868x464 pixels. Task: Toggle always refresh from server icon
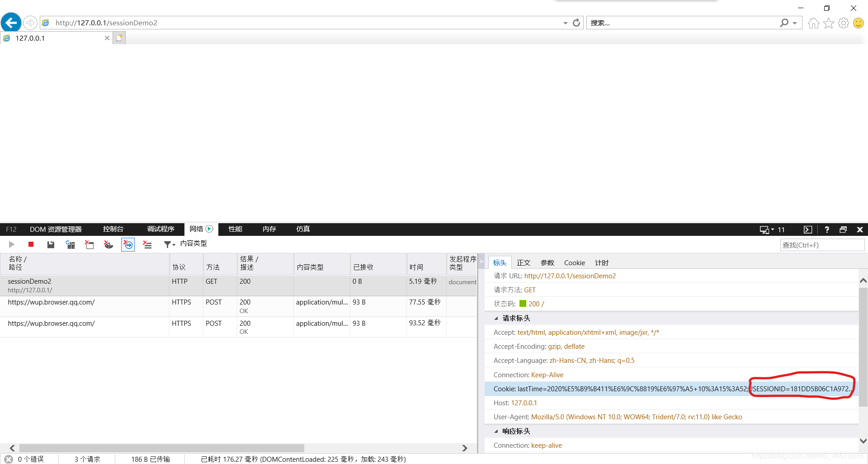pos(70,244)
